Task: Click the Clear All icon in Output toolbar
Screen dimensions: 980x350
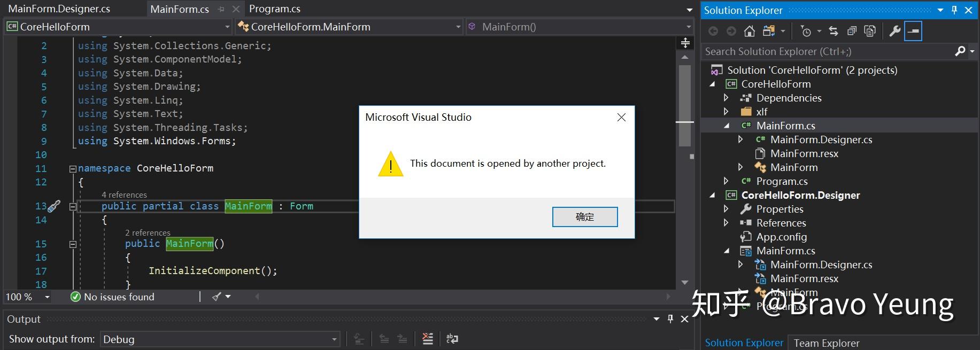Action: click(x=428, y=339)
